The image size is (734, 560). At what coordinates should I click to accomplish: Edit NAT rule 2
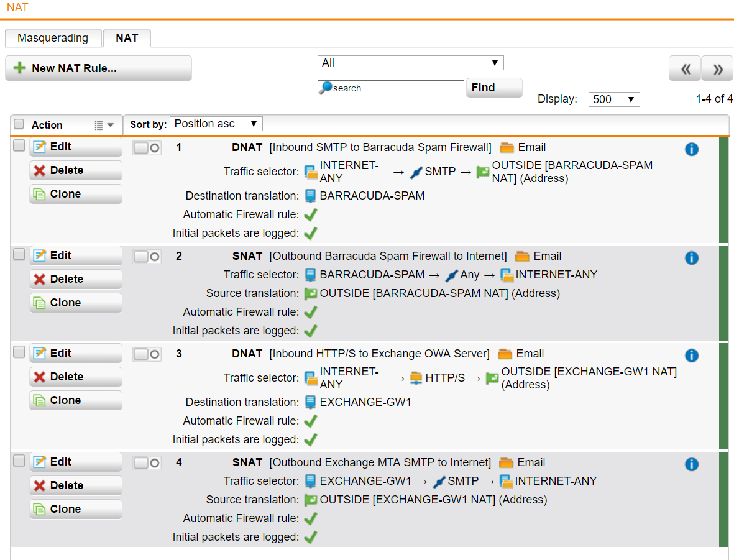click(x=76, y=255)
